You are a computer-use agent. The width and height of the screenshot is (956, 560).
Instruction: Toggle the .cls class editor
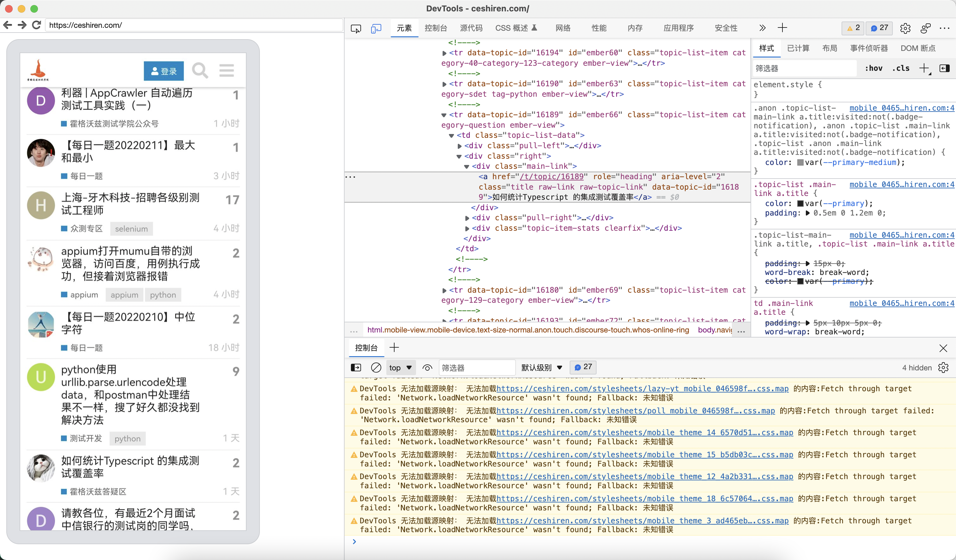pyautogui.click(x=901, y=68)
